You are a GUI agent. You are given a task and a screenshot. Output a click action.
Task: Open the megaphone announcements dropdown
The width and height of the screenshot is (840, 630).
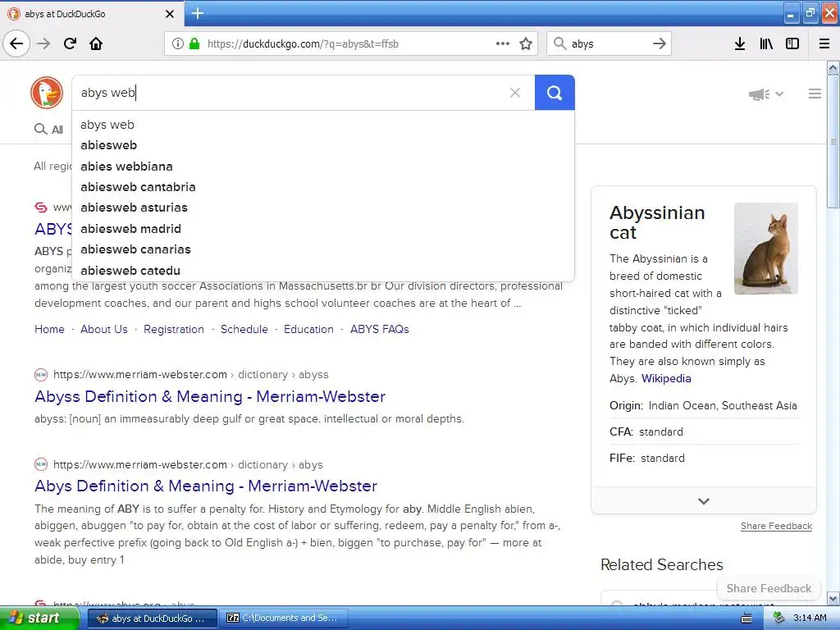tap(765, 94)
